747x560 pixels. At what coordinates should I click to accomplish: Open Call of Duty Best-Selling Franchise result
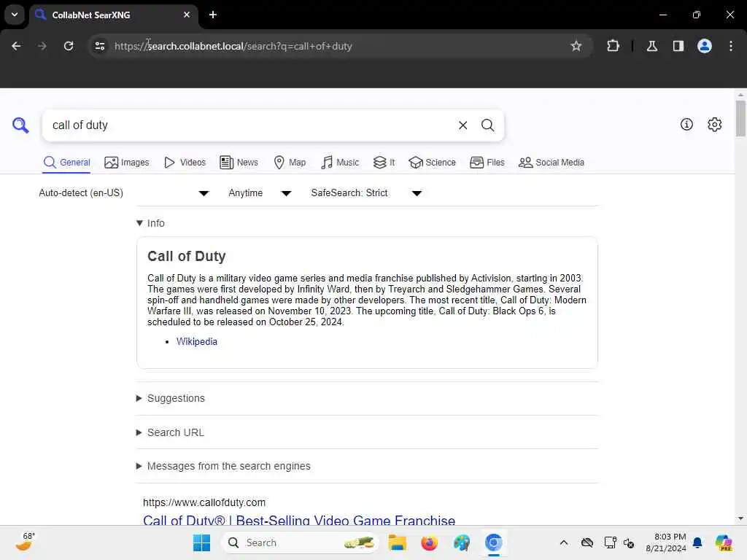click(299, 520)
